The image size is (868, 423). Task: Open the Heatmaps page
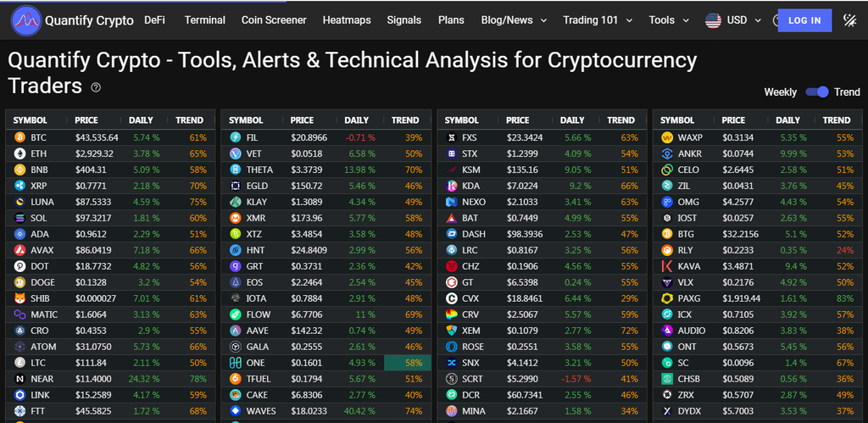pos(347,20)
